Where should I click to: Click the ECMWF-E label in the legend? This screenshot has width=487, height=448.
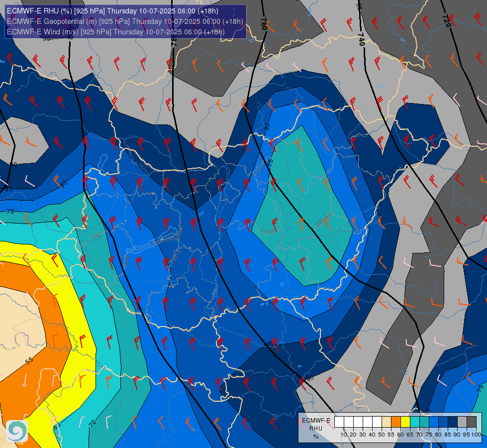316,421
